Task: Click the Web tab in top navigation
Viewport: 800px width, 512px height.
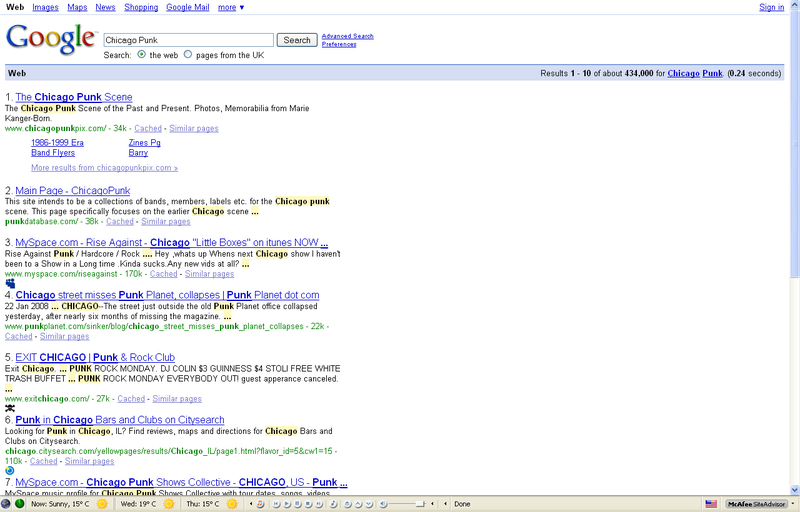Action: point(15,7)
